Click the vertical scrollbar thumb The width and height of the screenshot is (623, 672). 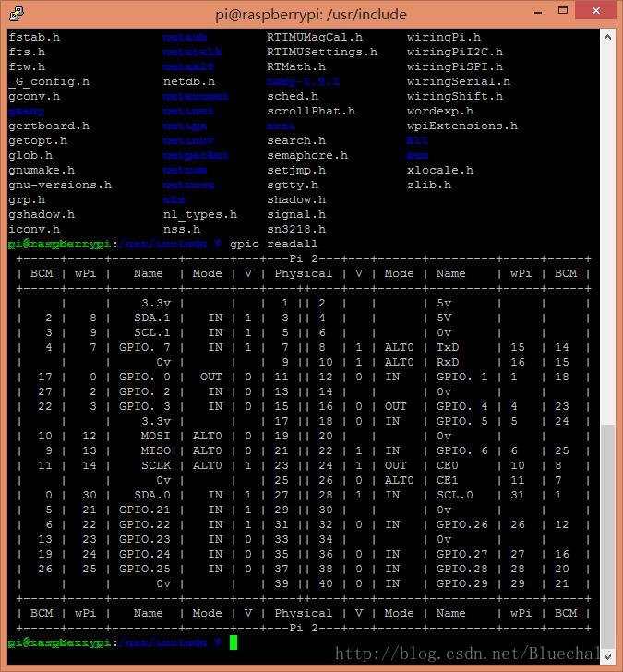click(x=607, y=535)
